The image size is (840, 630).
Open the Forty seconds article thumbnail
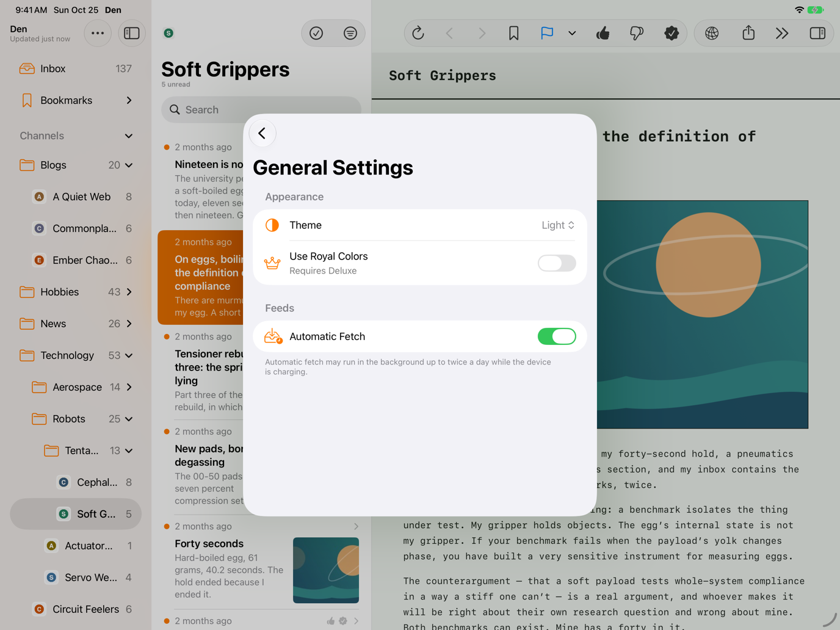pyautogui.click(x=326, y=570)
